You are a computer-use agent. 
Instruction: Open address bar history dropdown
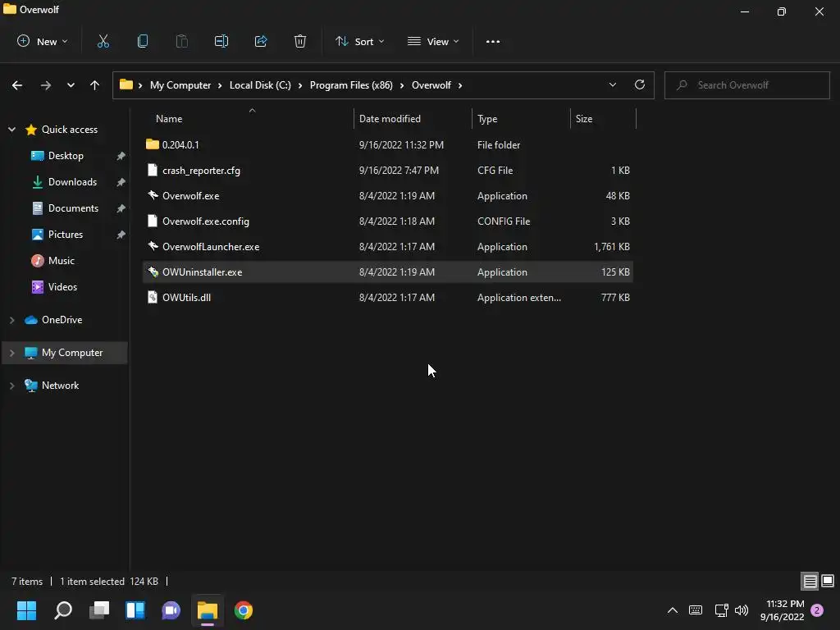tap(613, 85)
